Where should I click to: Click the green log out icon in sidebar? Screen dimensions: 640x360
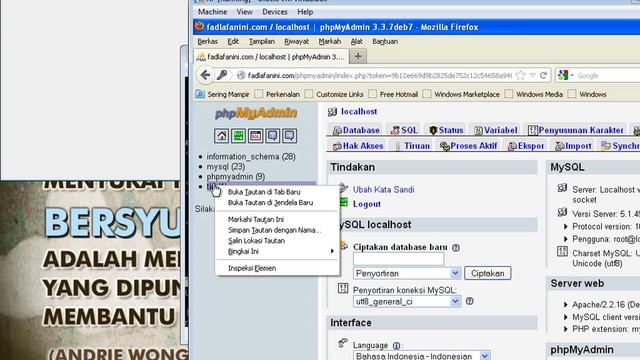tap(238, 136)
